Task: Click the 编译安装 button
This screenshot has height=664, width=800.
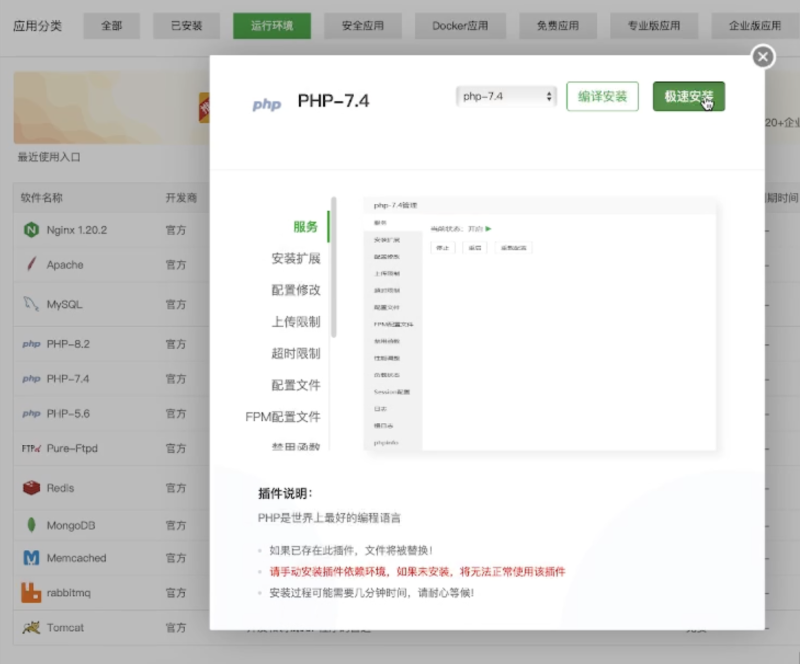Action: [x=602, y=96]
